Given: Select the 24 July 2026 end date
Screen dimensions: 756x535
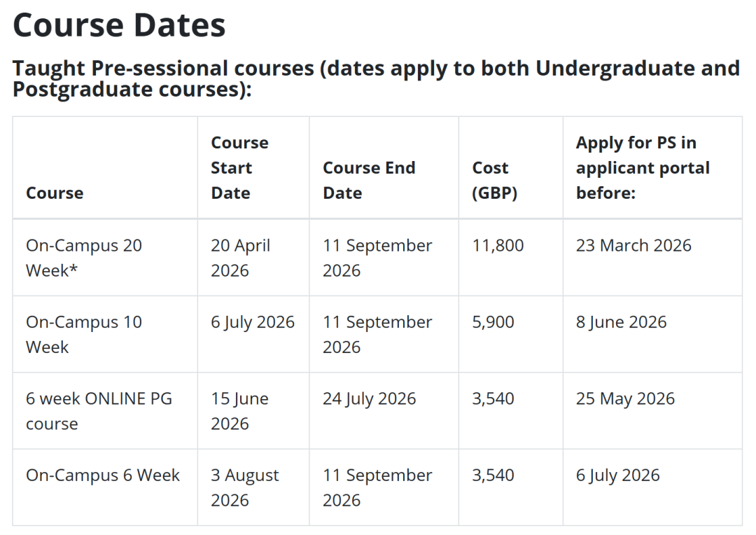Looking at the screenshot, I should (369, 398).
